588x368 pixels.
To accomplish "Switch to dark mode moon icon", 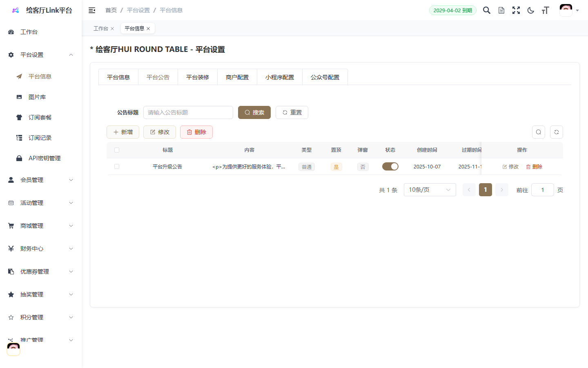I will tap(531, 10).
